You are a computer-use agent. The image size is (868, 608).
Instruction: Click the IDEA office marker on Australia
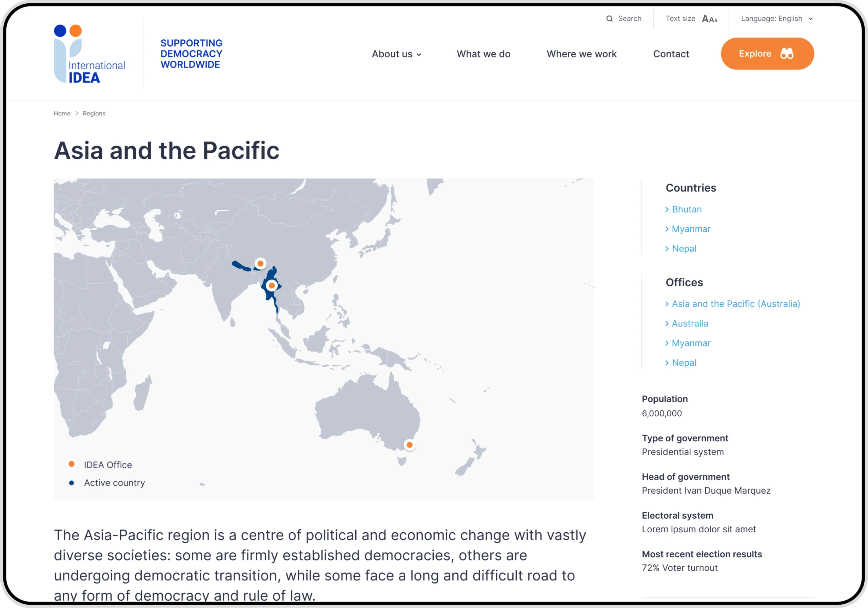tap(410, 445)
